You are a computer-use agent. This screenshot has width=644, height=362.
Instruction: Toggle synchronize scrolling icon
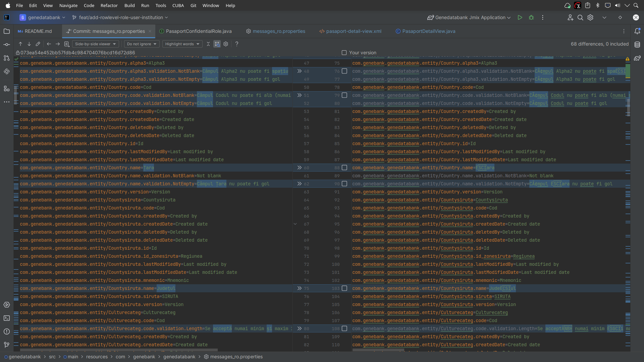[217, 44]
